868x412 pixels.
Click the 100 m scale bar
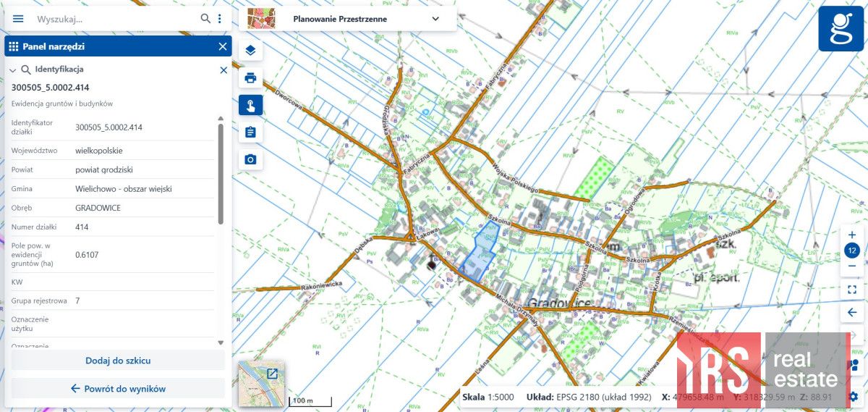[x=311, y=401]
